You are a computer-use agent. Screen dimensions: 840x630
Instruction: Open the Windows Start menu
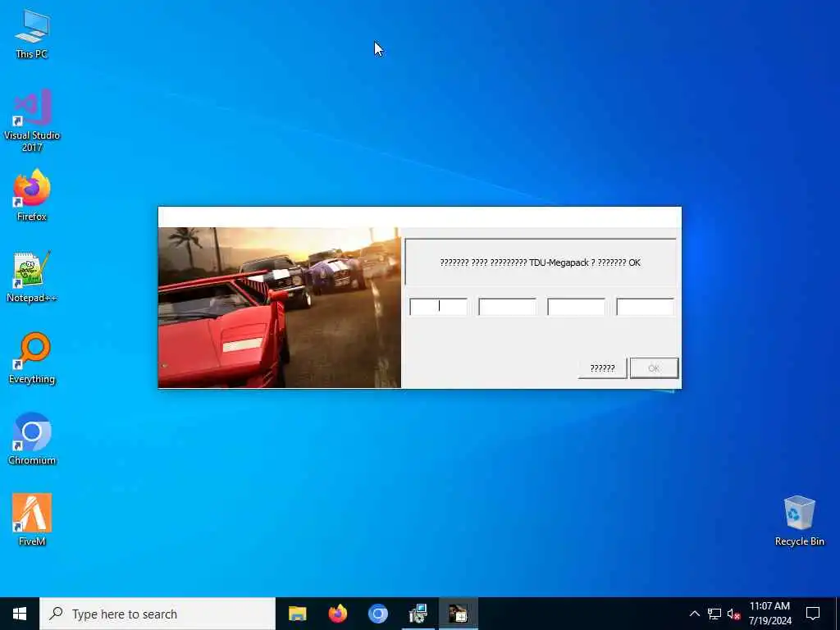(20, 614)
